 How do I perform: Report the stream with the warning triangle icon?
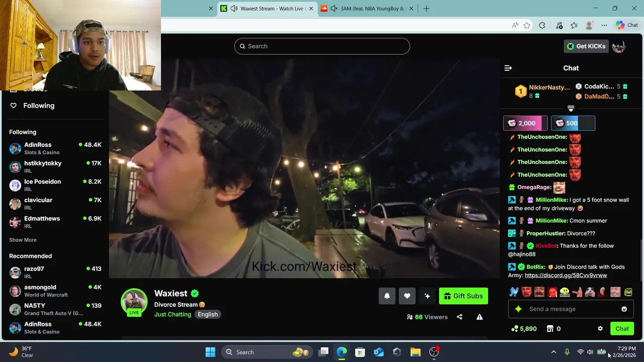click(x=479, y=317)
